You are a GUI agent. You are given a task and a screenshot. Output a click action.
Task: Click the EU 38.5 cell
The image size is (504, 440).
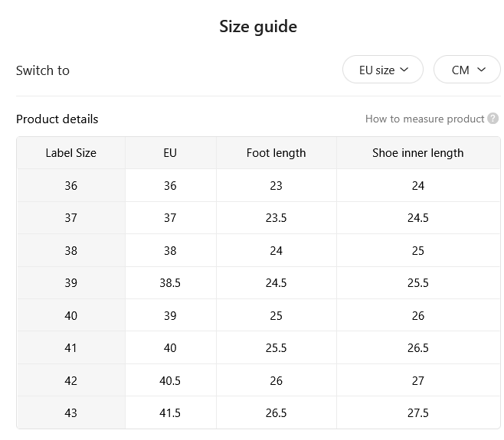[170, 283]
